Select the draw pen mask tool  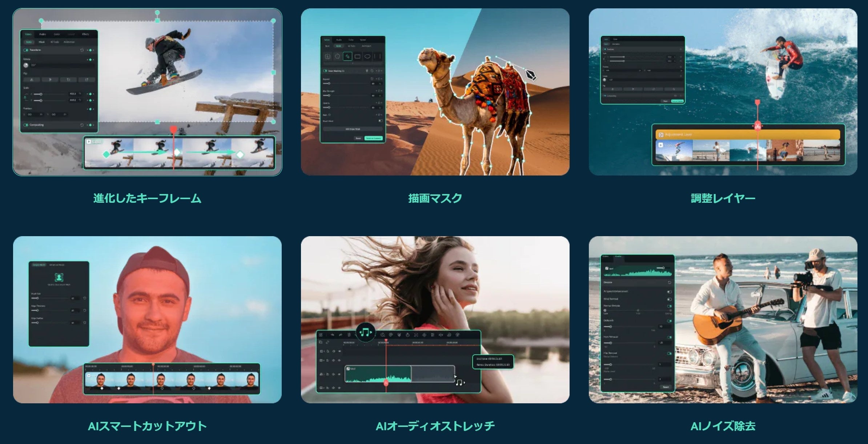pos(347,56)
